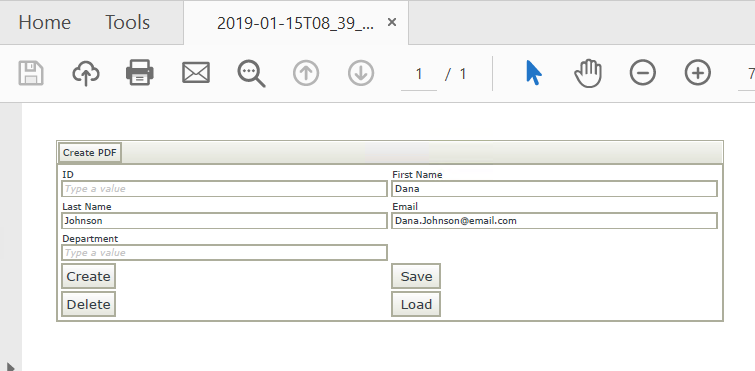This screenshot has height=371, width=755.
Task: Click the Email label text
Action: click(405, 206)
